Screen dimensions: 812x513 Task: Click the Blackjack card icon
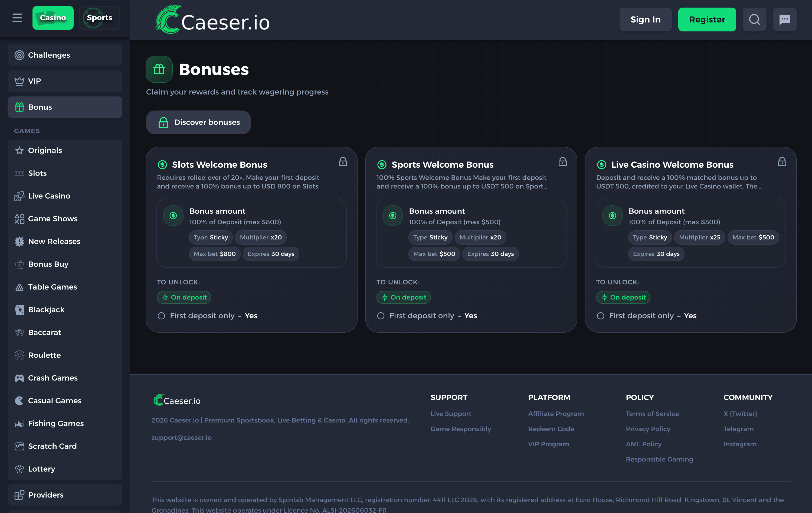19,310
